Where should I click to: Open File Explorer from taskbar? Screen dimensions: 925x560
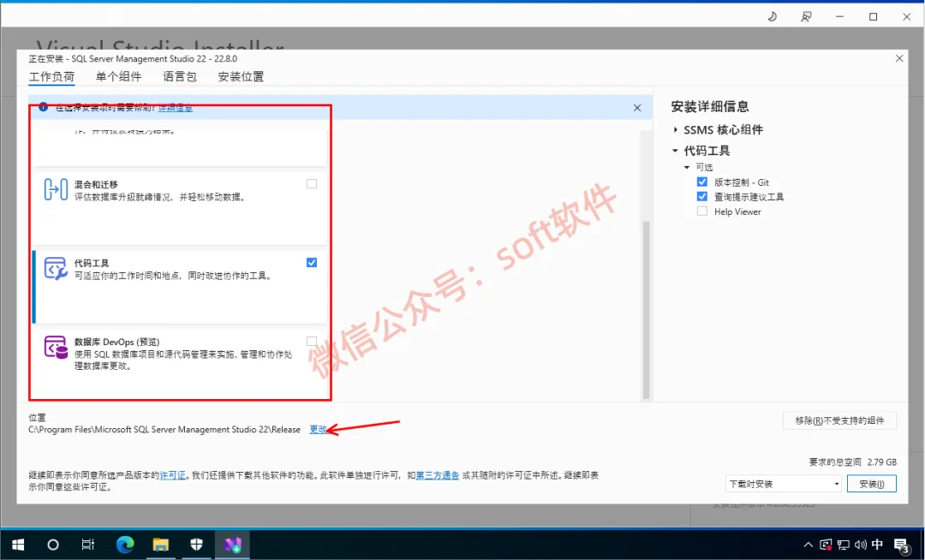(160, 545)
